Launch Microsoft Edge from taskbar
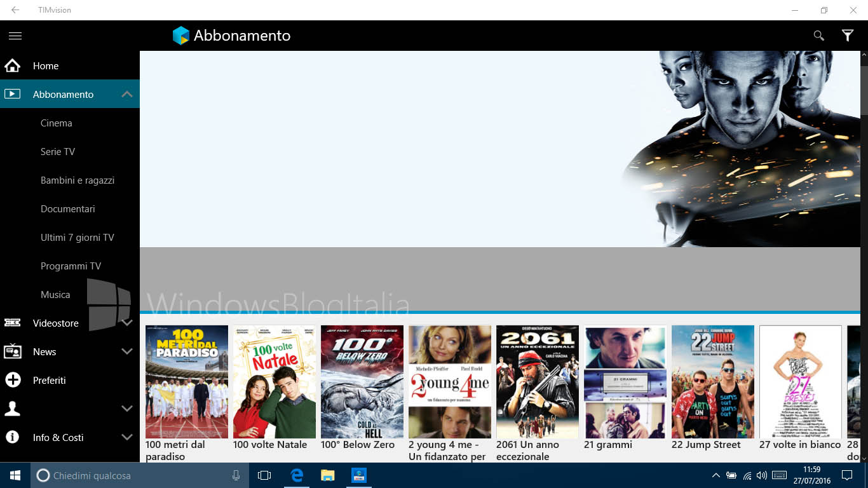Viewport: 868px width, 488px height. point(297,475)
